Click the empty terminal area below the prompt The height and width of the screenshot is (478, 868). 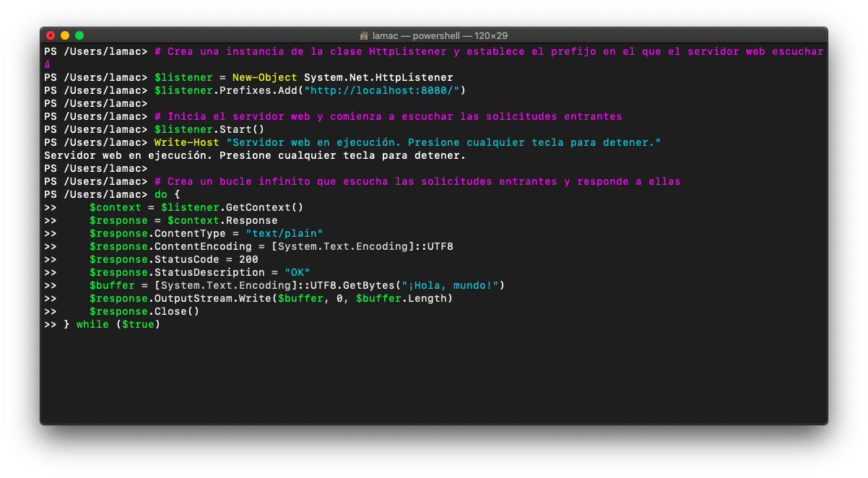tap(433, 375)
